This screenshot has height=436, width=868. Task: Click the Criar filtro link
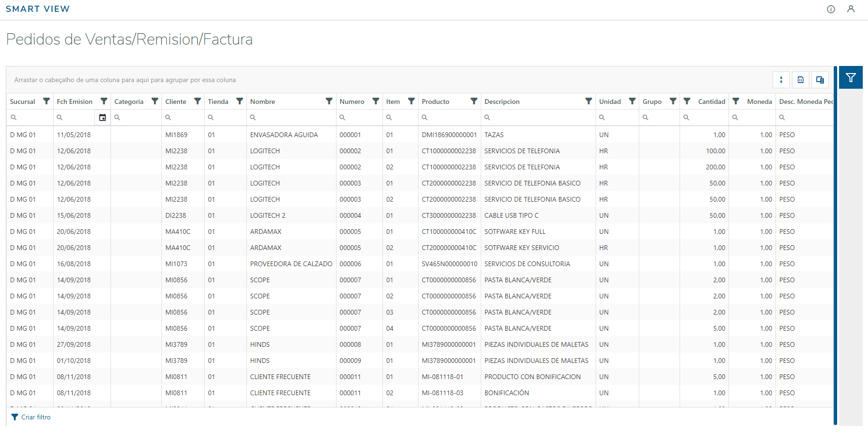click(36, 417)
